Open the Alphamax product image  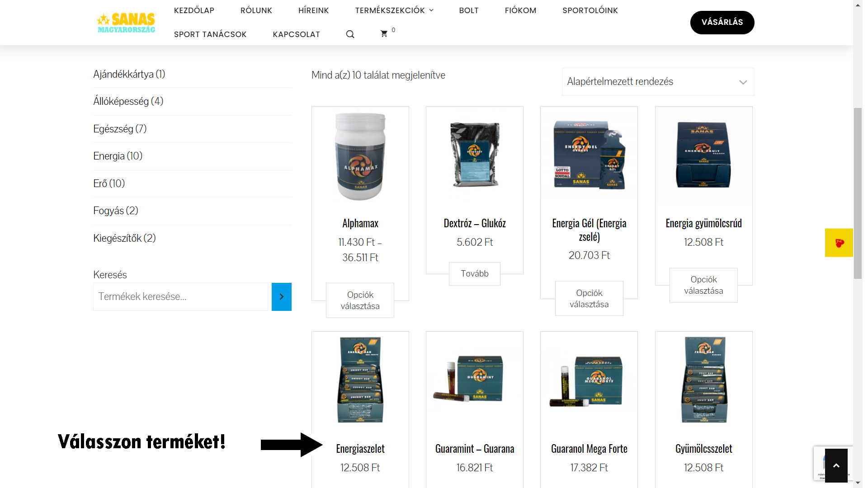click(x=360, y=156)
